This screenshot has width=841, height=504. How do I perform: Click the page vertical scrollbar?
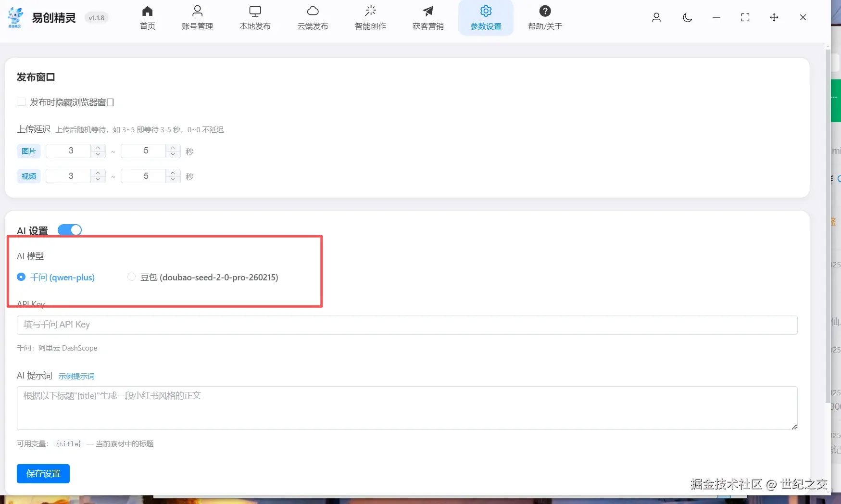coord(828,226)
